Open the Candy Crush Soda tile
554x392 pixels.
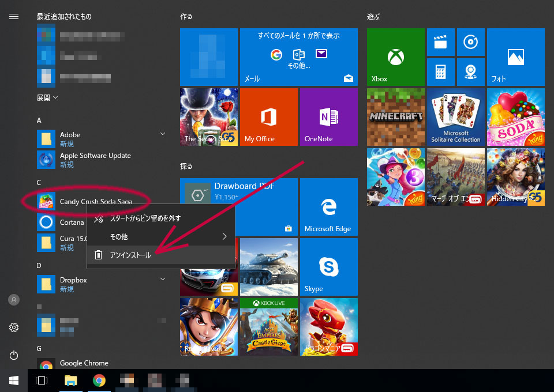(516, 117)
